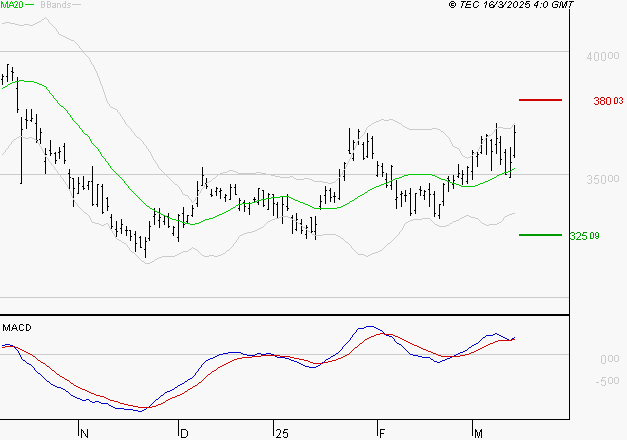
Task: Click the D month marker on timeline
Action: [184, 434]
